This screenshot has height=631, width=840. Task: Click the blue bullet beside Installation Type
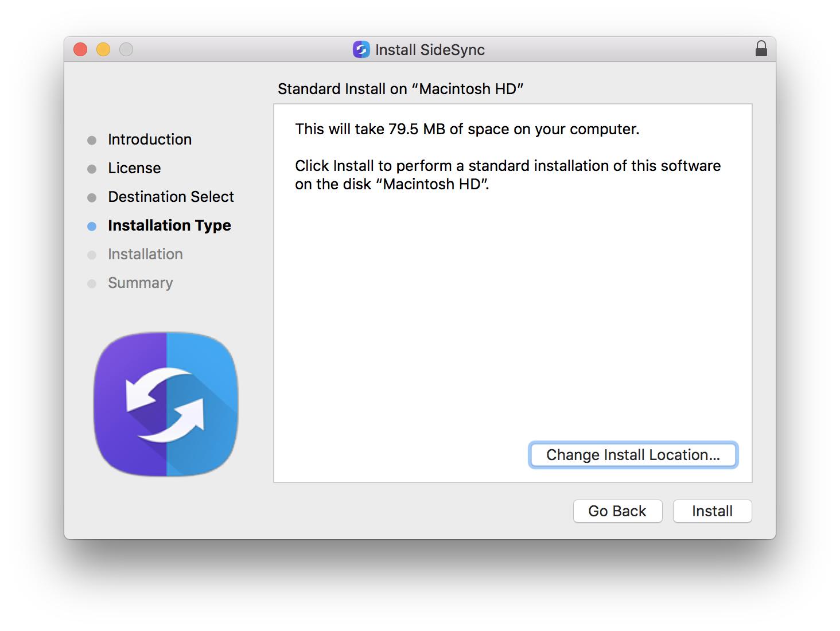[x=92, y=226]
